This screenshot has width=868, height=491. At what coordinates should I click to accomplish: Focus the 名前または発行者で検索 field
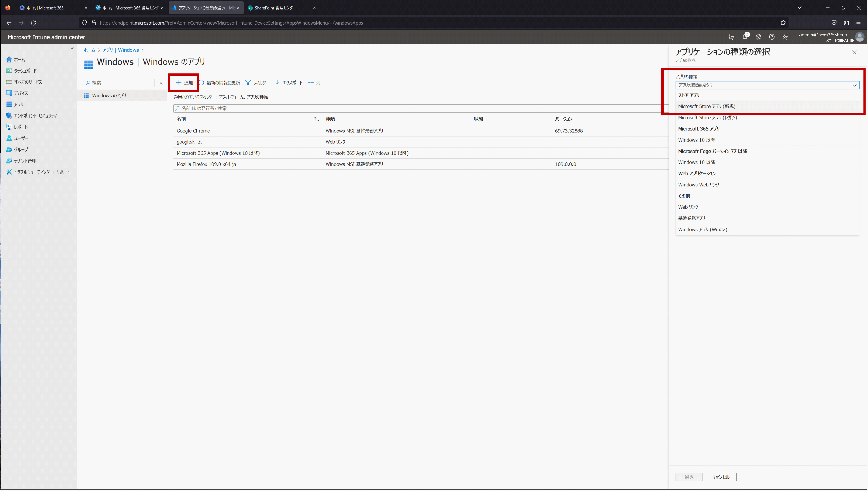(x=421, y=108)
